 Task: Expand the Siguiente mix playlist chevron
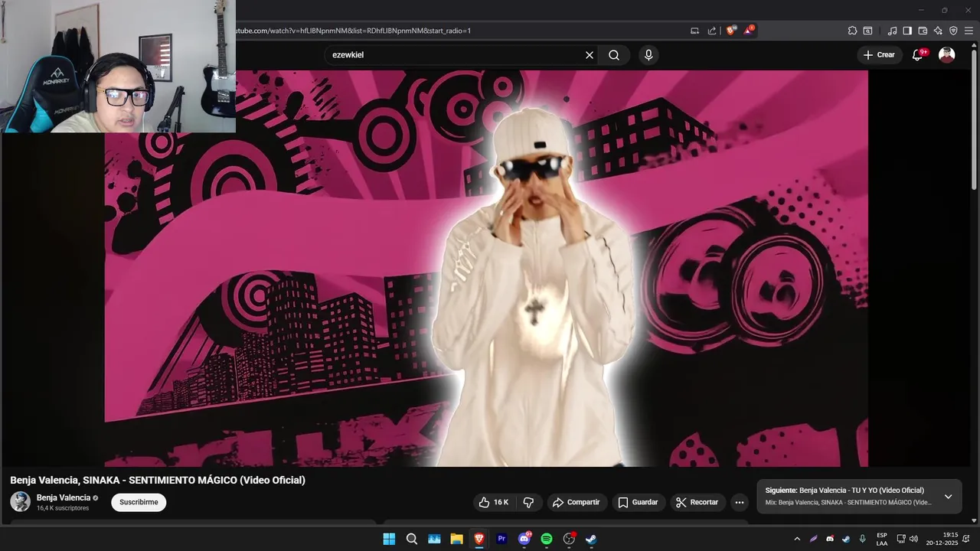pos(948,497)
